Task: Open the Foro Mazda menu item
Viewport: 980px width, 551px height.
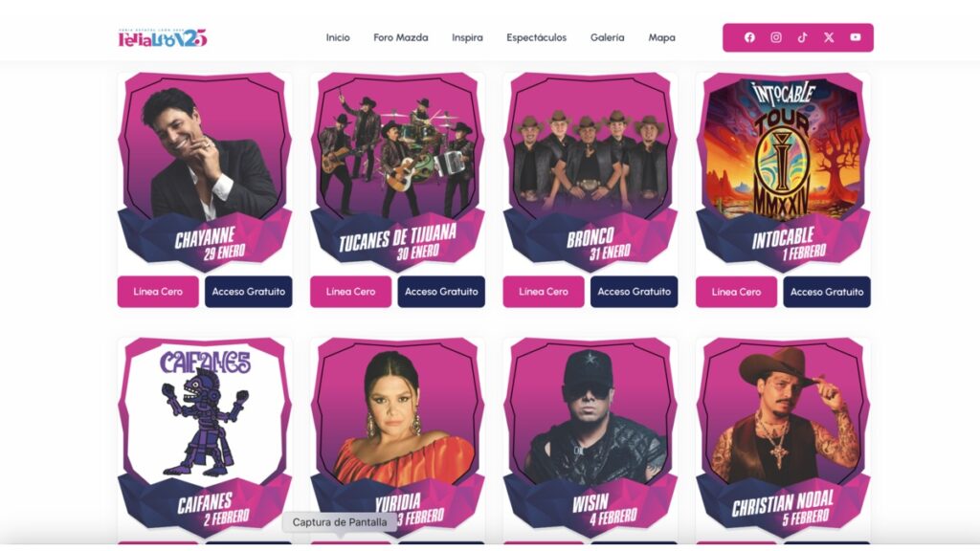Action: tap(401, 37)
